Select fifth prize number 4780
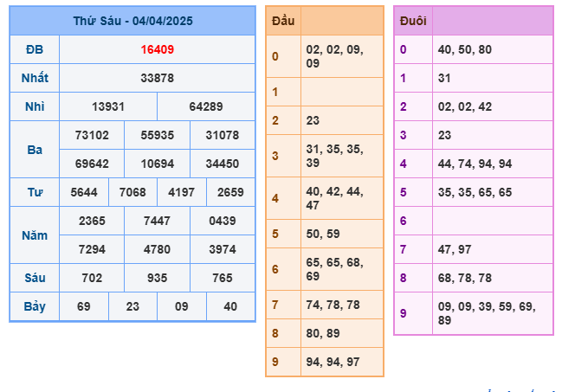The image size is (562, 392). 157,249
